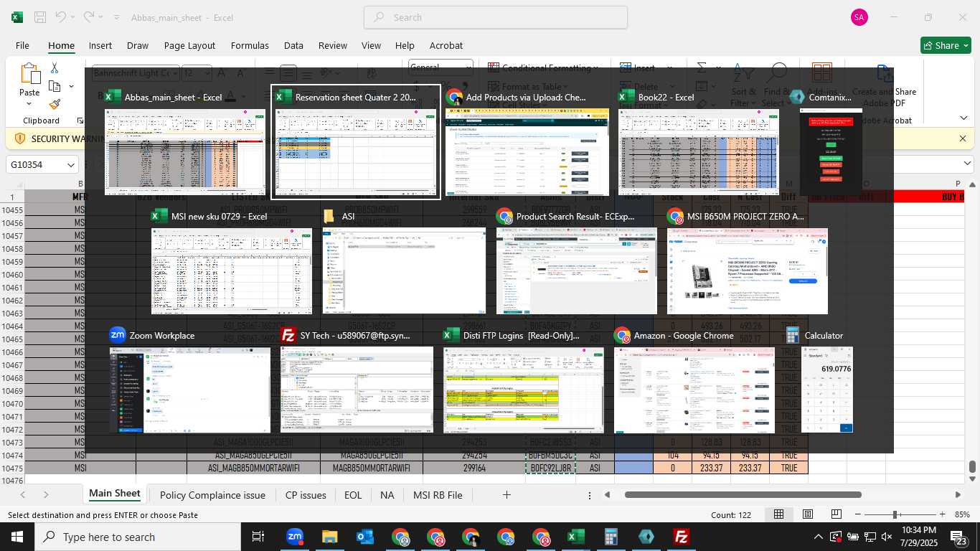
Task: Open Outlook from taskbar
Action: (x=364, y=537)
